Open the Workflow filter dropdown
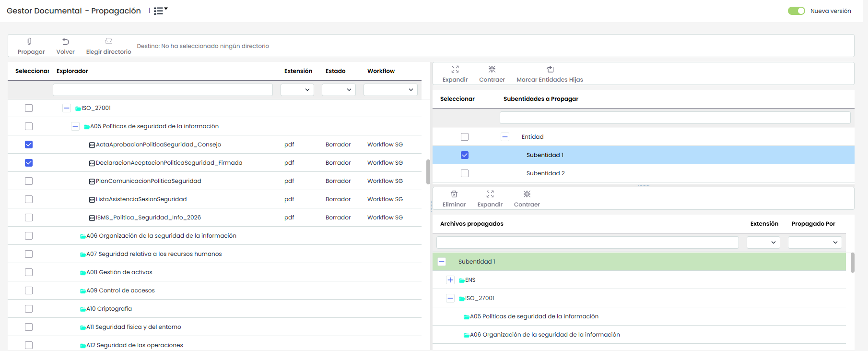 tap(390, 90)
